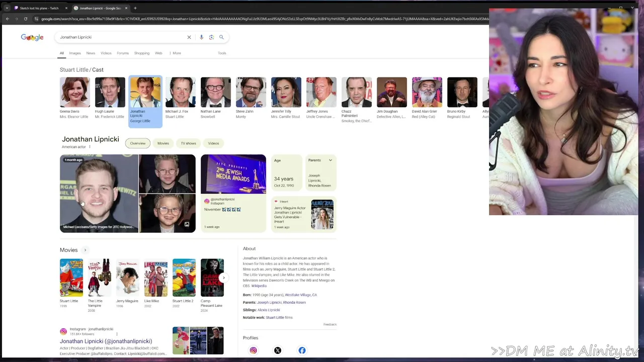Switch to the News search tab
The image size is (644, 362).
(91, 53)
